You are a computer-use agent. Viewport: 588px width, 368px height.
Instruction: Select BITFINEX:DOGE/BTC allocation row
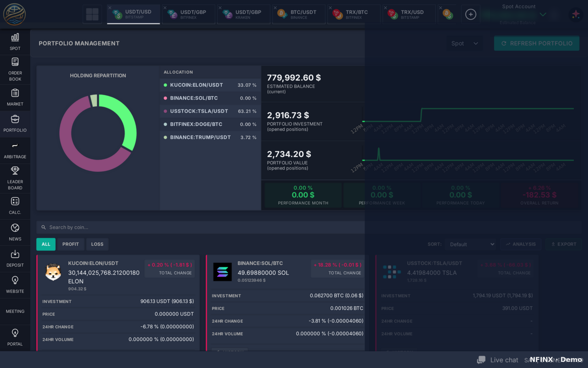[x=210, y=124]
